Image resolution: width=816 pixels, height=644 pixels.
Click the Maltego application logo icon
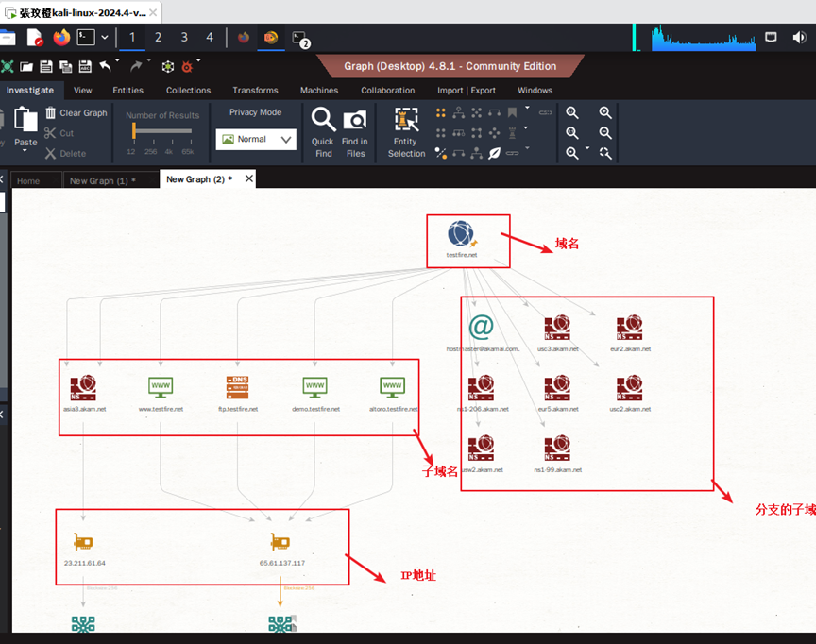pos(7,67)
